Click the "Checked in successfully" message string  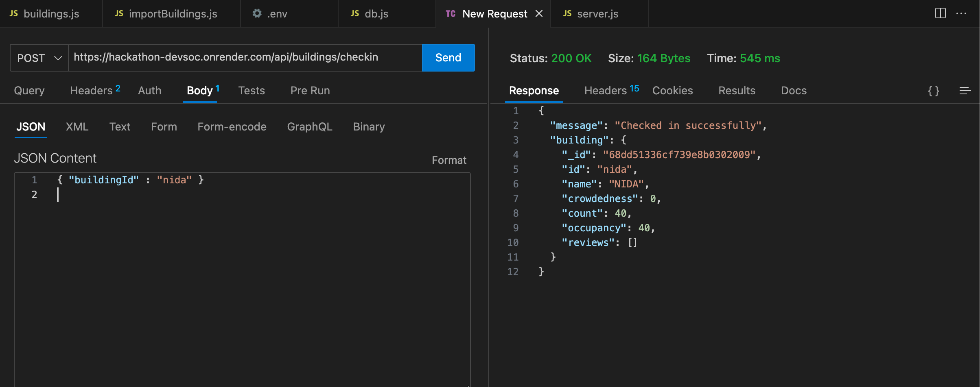pos(688,126)
